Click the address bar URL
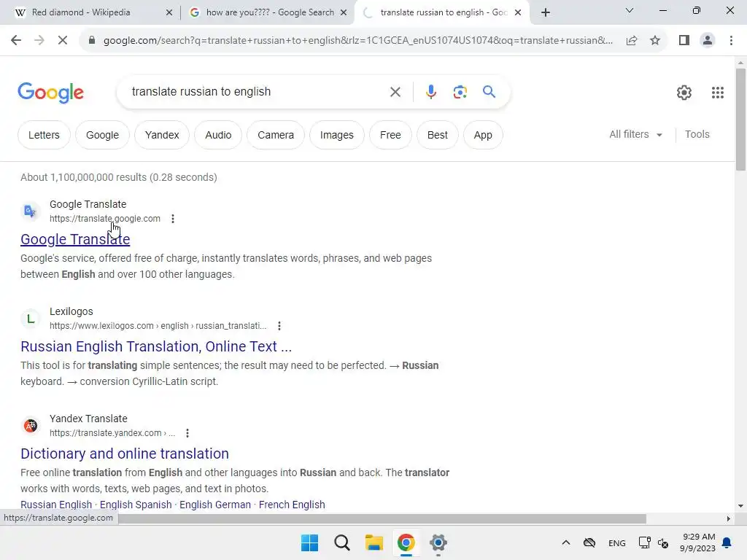This screenshot has height=560, width=747. [358, 41]
